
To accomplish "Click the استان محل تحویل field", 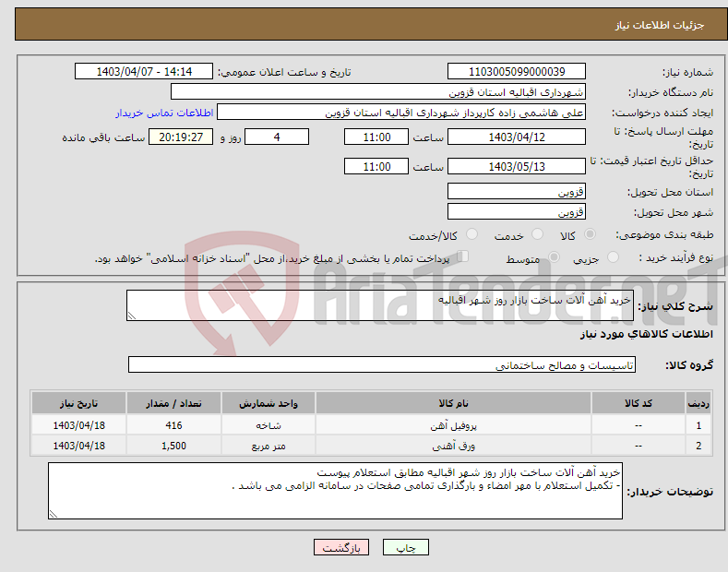I will click(517, 191).
